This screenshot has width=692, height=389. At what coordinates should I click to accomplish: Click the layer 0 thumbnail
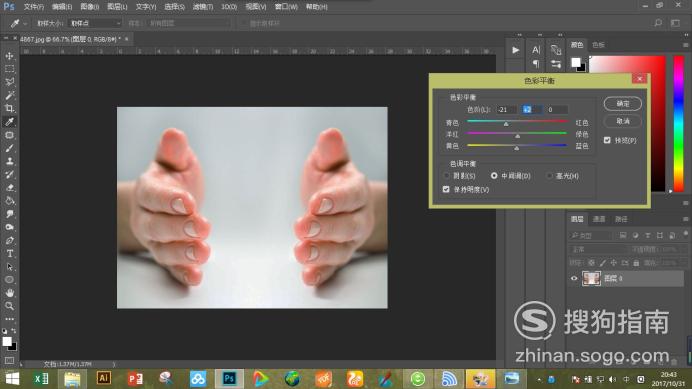pyautogui.click(x=591, y=278)
